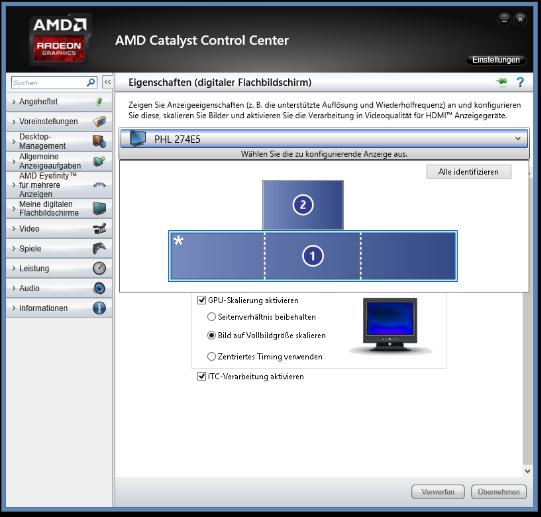Click the Spiele gamepad icon

pyautogui.click(x=99, y=248)
